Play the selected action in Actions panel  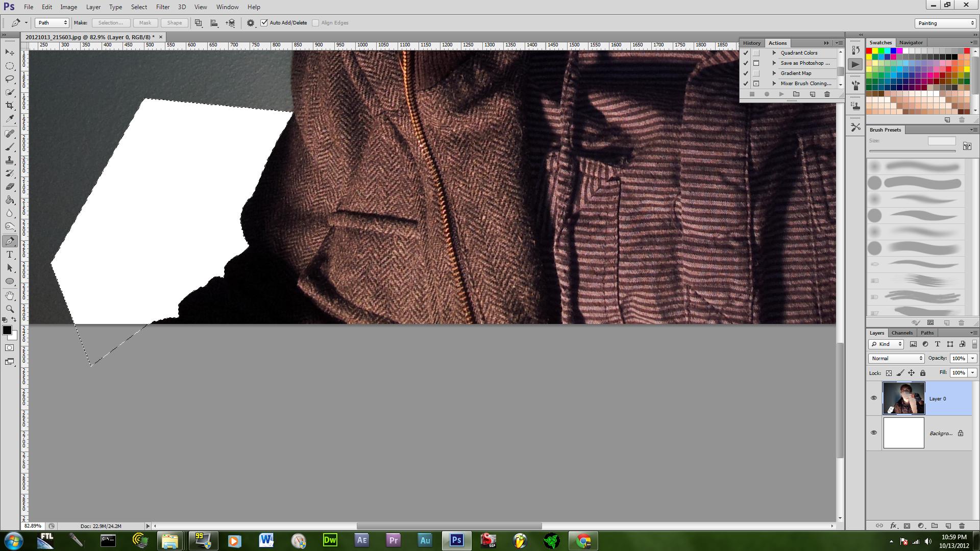point(781,94)
